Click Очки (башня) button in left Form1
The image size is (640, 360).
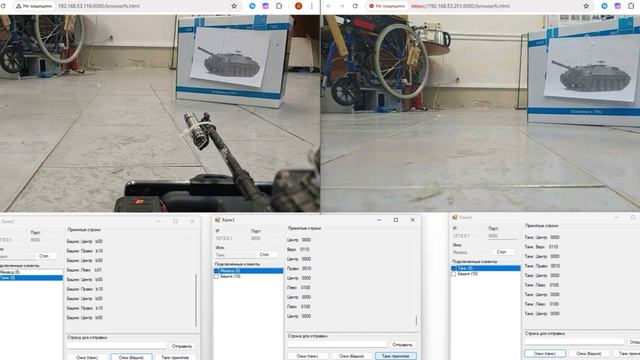131,357
